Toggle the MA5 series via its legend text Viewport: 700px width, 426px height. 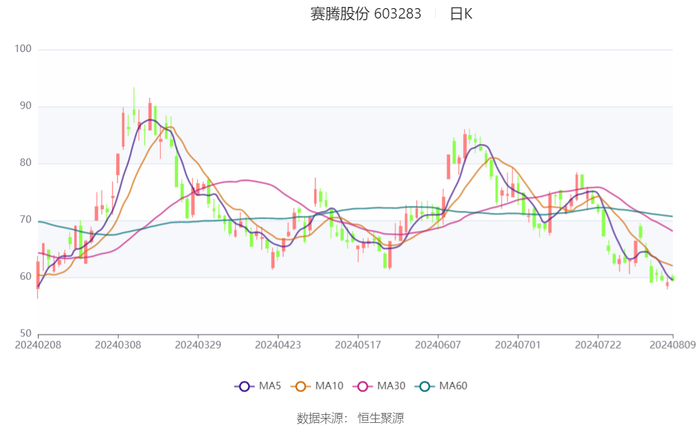268,386
